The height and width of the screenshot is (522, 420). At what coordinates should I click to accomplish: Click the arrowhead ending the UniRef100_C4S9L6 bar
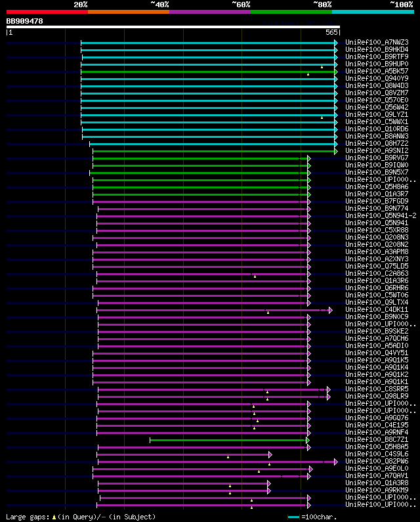pyautogui.click(x=270, y=454)
